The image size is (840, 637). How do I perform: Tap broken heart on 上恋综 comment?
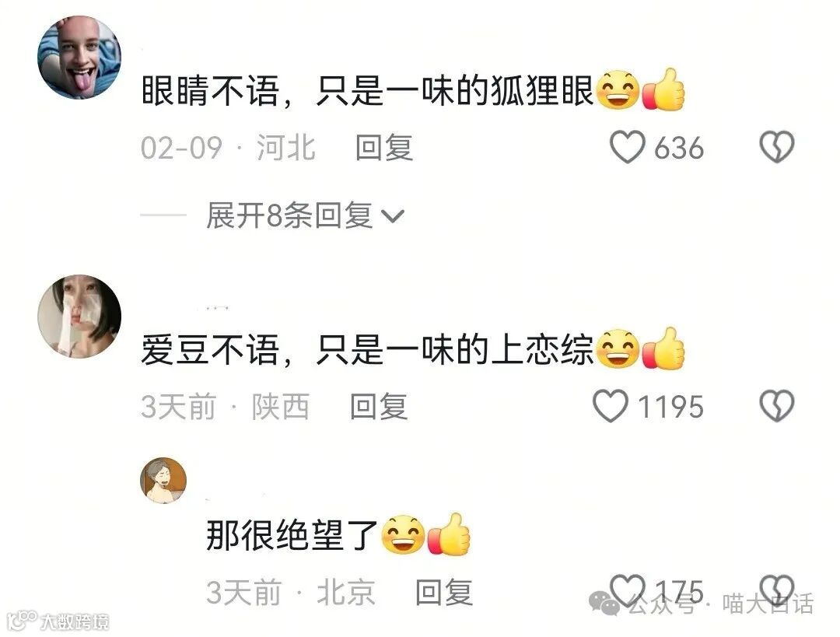[777, 405]
